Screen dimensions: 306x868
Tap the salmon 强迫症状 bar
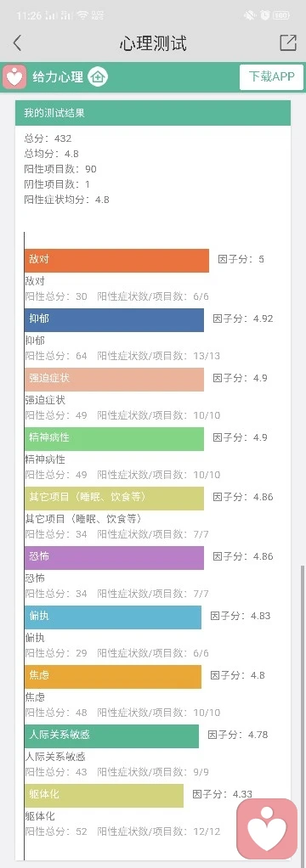click(114, 379)
